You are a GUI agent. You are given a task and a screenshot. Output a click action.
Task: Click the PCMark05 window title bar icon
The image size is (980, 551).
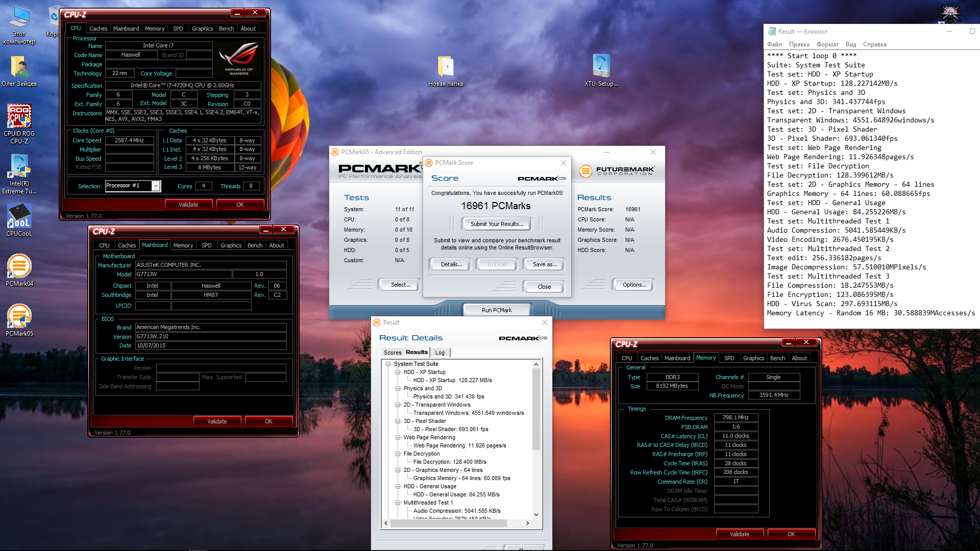click(x=335, y=152)
